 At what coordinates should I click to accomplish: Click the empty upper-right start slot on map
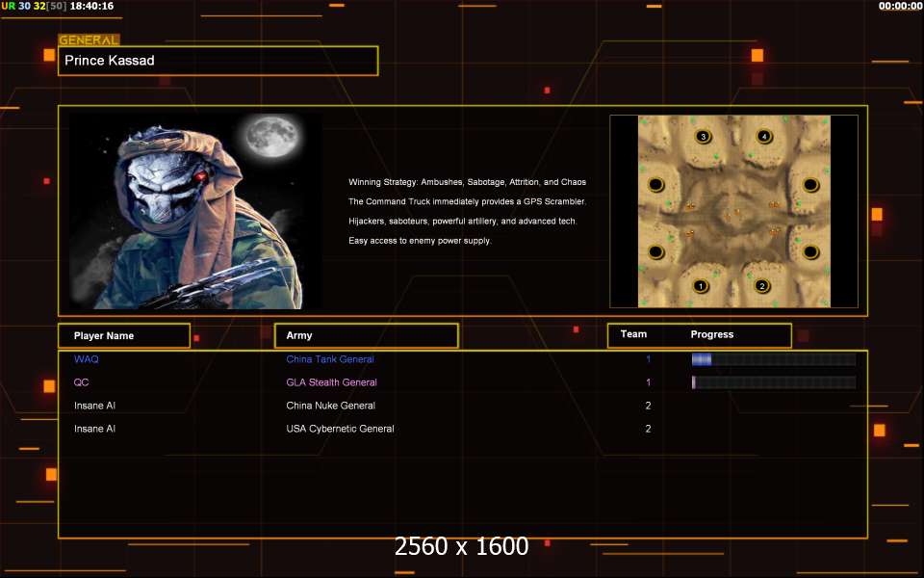click(x=810, y=184)
